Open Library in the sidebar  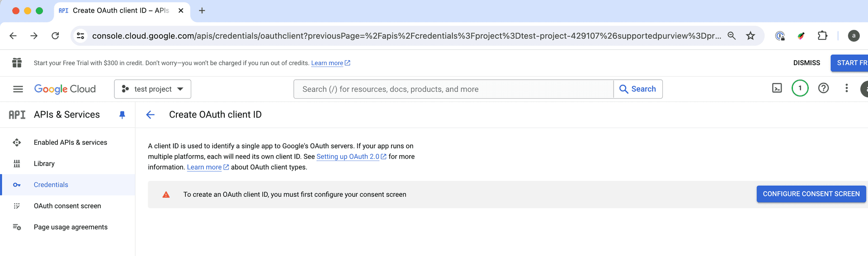pos(68,164)
